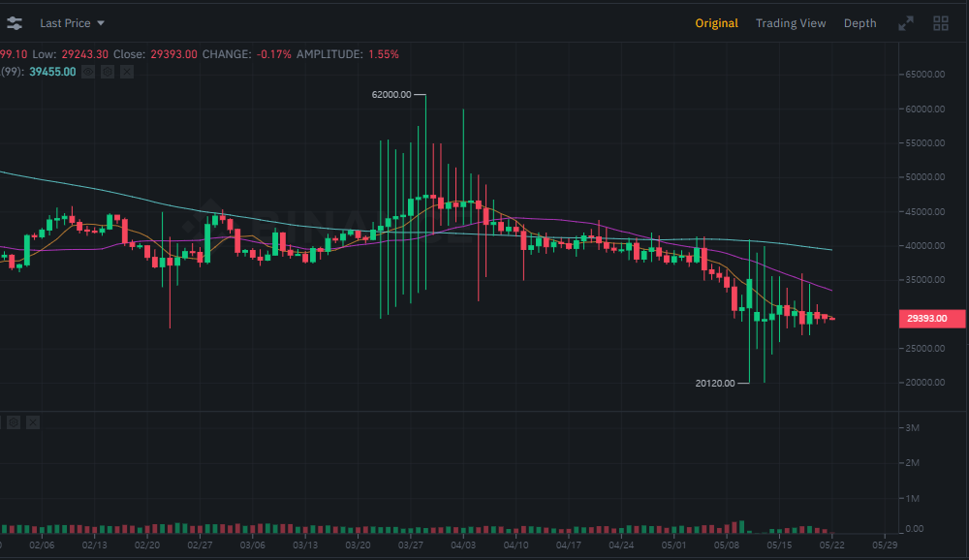This screenshot has width=969, height=560.
Task: Click the 40000.00 price axis label
Action: (925, 245)
